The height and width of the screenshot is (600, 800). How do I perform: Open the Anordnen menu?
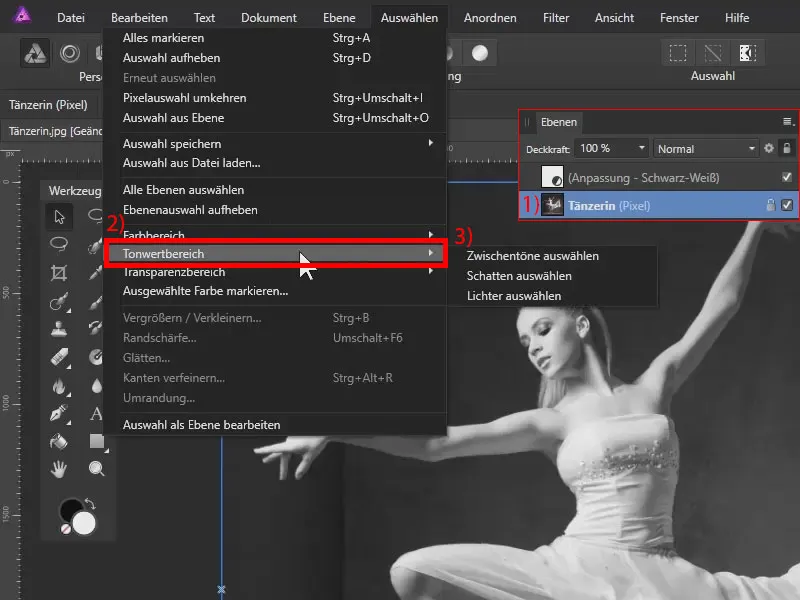(x=490, y=18)
